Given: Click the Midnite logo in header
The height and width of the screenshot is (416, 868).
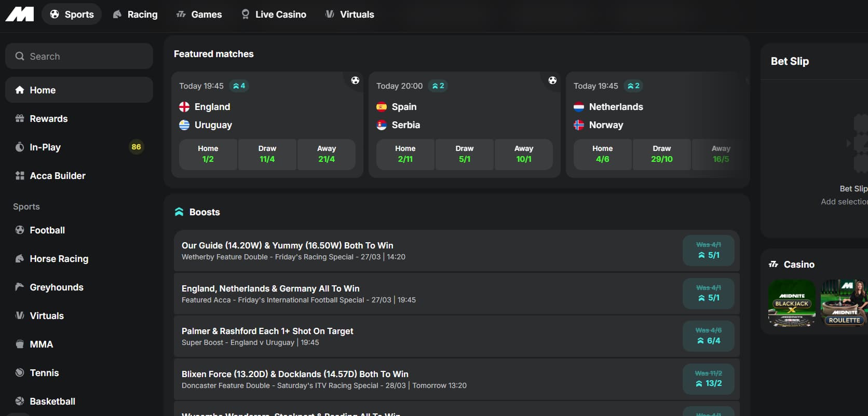Looking at the screenshot, I should pos(20,14).
